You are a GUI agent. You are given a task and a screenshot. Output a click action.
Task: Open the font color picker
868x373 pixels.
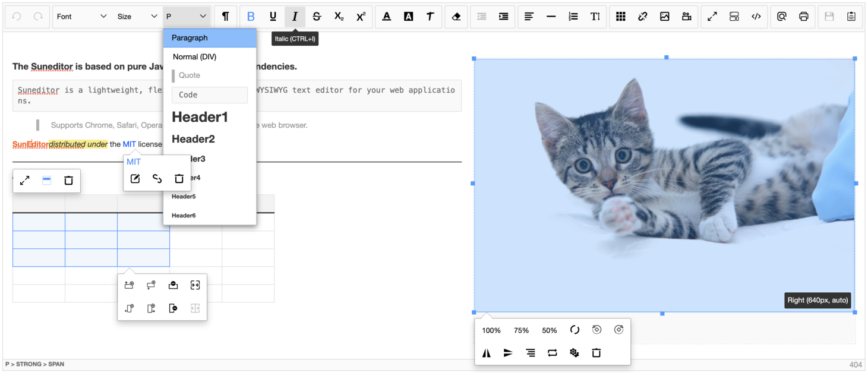point(387,17)
